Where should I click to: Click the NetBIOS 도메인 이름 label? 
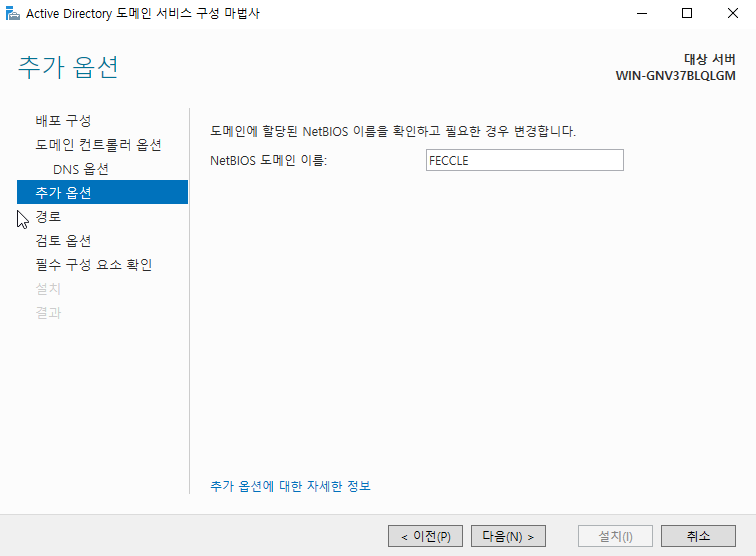coord(269,160)
